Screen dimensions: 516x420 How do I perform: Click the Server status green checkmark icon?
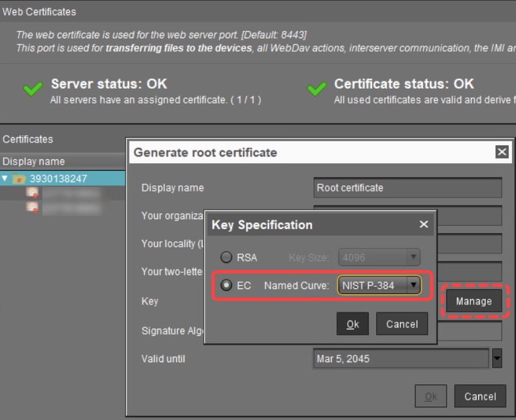coord(33,91)
